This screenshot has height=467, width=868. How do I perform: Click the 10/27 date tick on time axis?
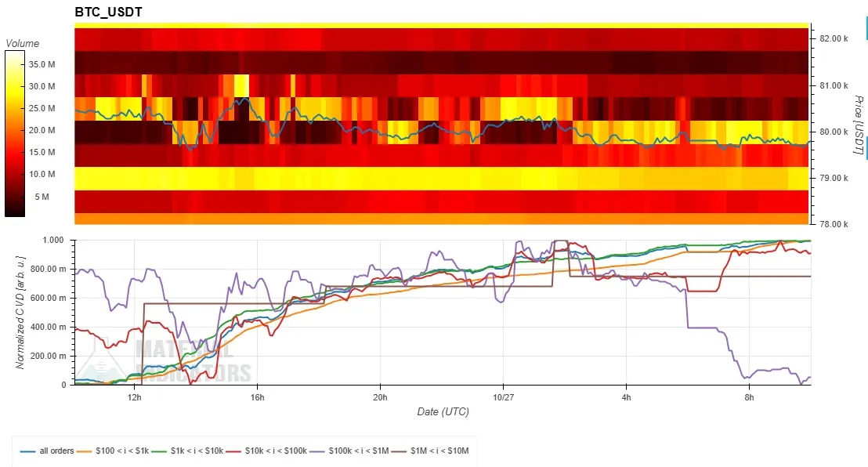(x=503, y=398)
